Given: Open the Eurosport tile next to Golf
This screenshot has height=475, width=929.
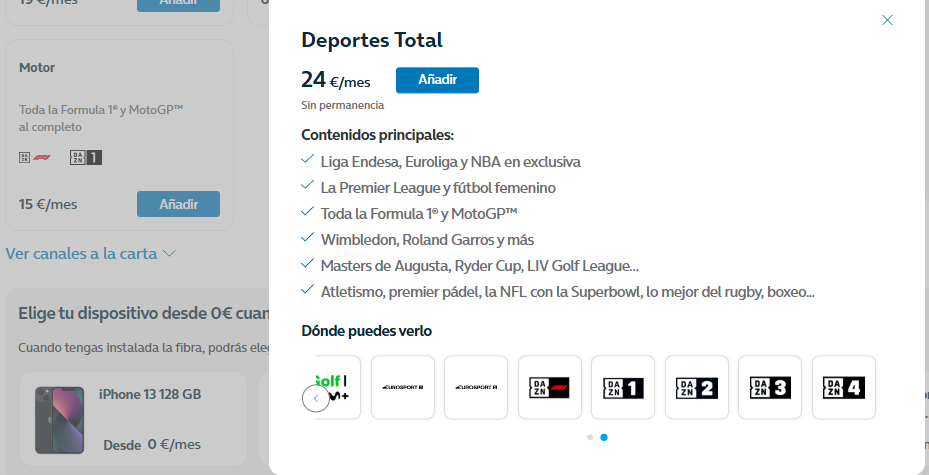Looking at the screenshot, I should 403,387.
